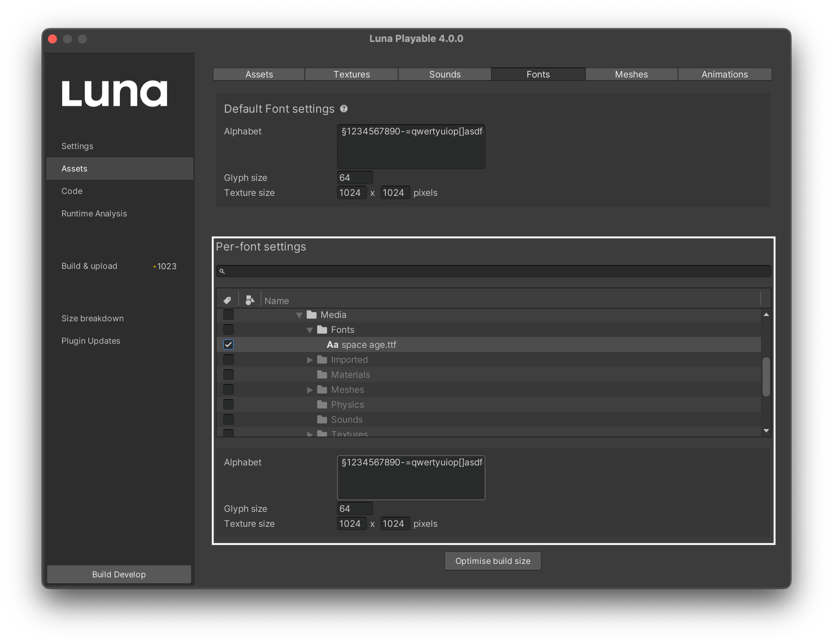Image resolution: width=833 pixels, height=644 pixels.
Task: Click the tag column header icon
Action: coord(227,300)
